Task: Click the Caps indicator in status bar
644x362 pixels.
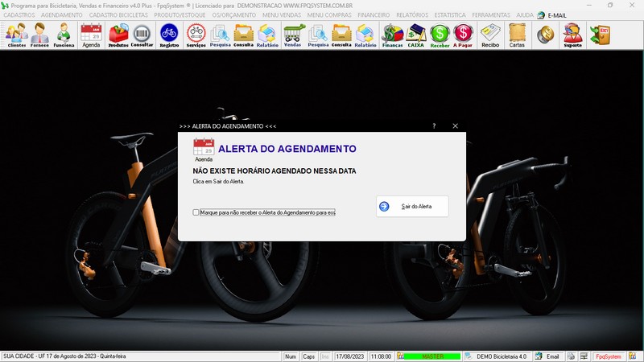Action: (x=308, y=356)
